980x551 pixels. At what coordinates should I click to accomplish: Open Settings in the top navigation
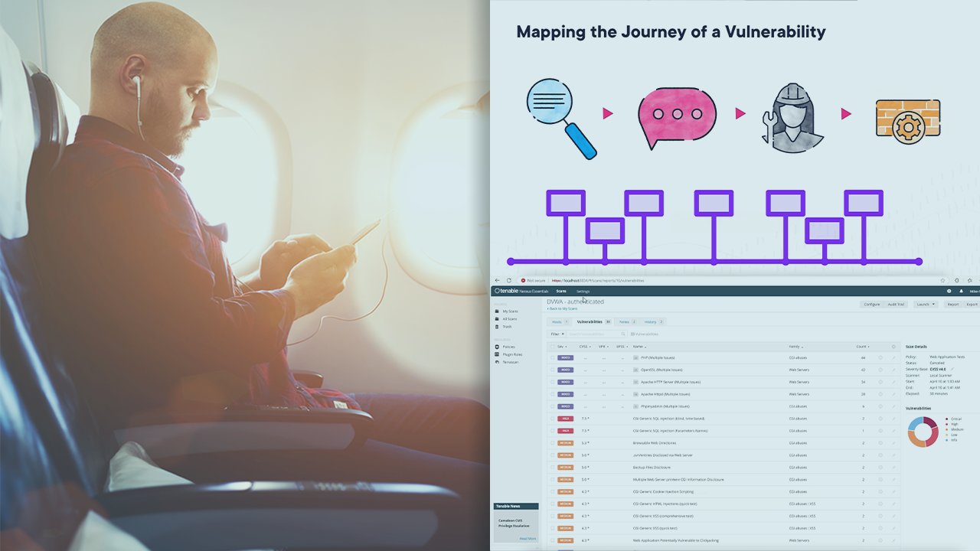[x=583, y=292]
